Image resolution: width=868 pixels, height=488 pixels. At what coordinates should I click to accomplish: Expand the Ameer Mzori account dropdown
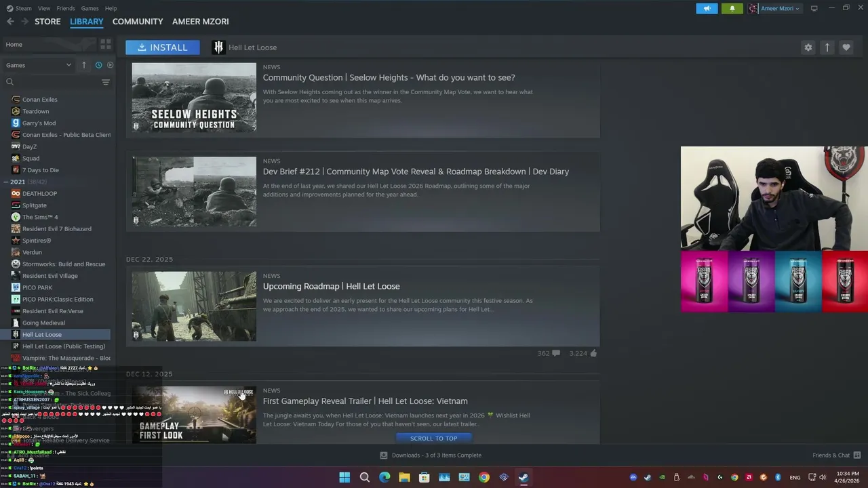pos(774,8)
